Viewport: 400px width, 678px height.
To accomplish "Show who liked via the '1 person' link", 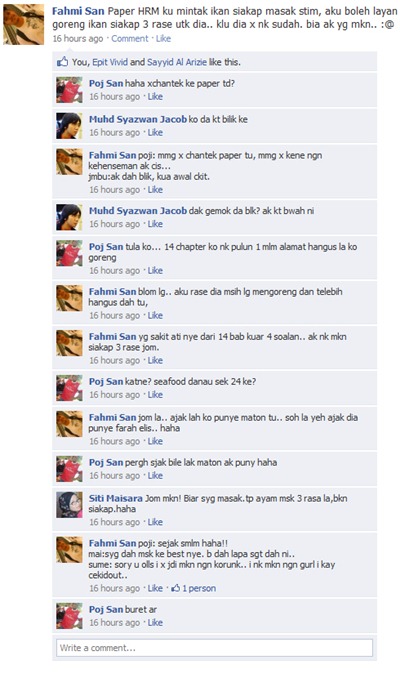I will click(x=199, y=588).
